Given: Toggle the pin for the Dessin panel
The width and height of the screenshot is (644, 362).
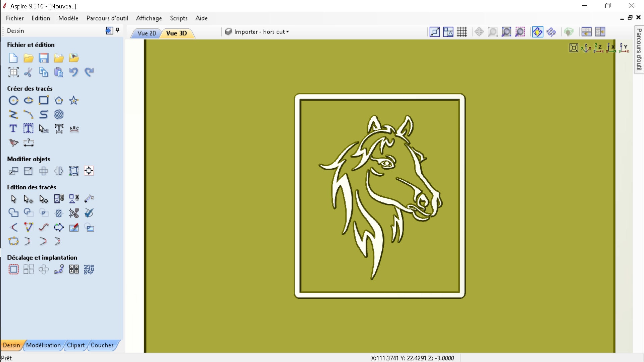Looking at the screenshot, I should coord(117,30).
